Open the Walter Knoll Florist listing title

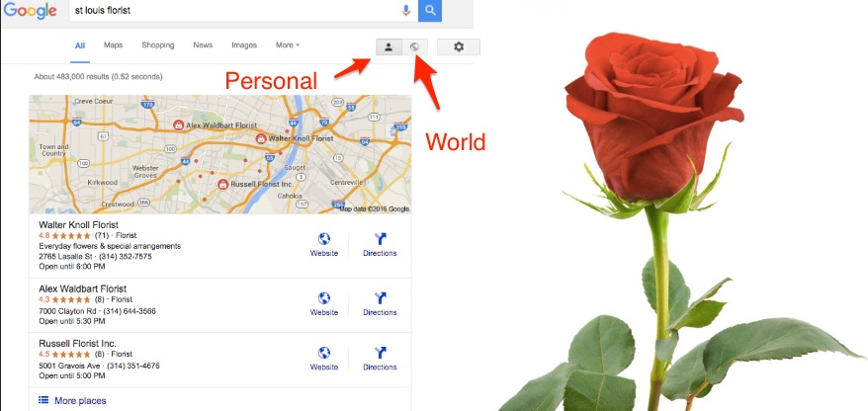coord(79,224)
